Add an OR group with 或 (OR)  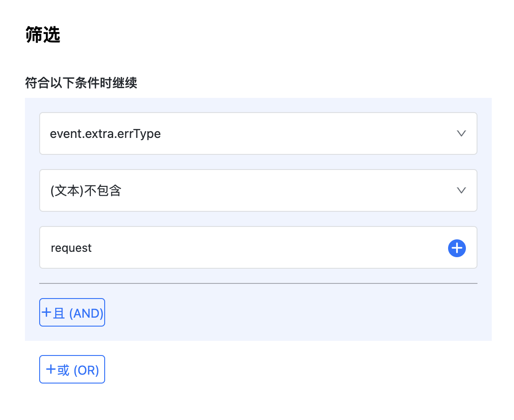(72, 369)
